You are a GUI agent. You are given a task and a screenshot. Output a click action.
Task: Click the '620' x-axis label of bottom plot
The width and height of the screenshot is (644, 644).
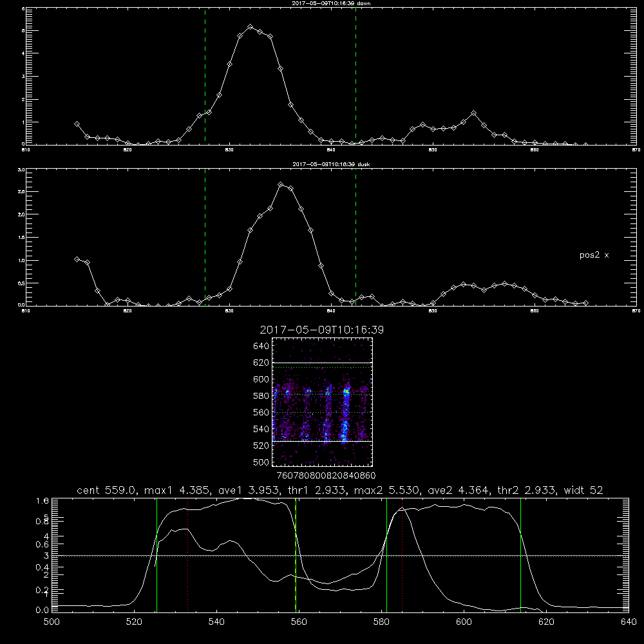[546, 622]
